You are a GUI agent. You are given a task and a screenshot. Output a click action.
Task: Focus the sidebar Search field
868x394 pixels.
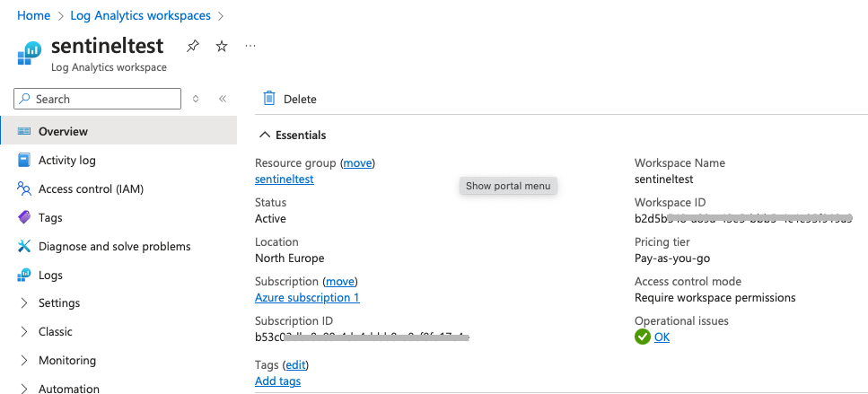point(98,99)
